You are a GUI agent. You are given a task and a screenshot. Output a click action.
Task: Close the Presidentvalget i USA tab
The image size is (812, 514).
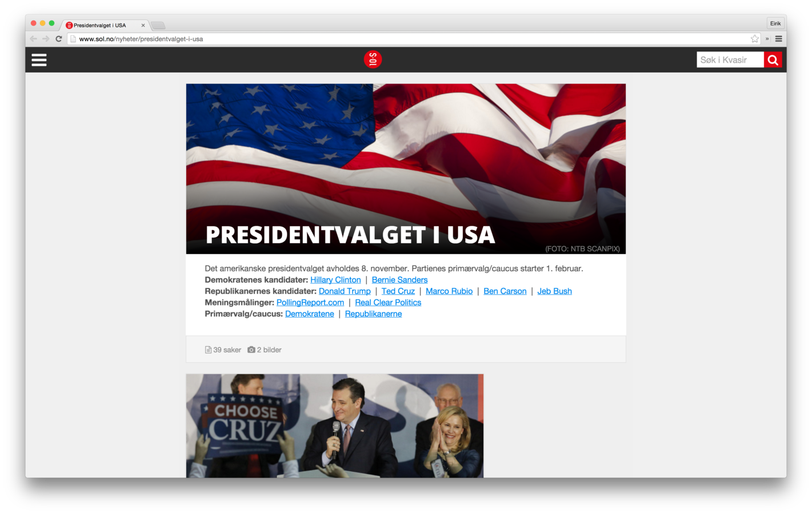(x=143, y=25)
